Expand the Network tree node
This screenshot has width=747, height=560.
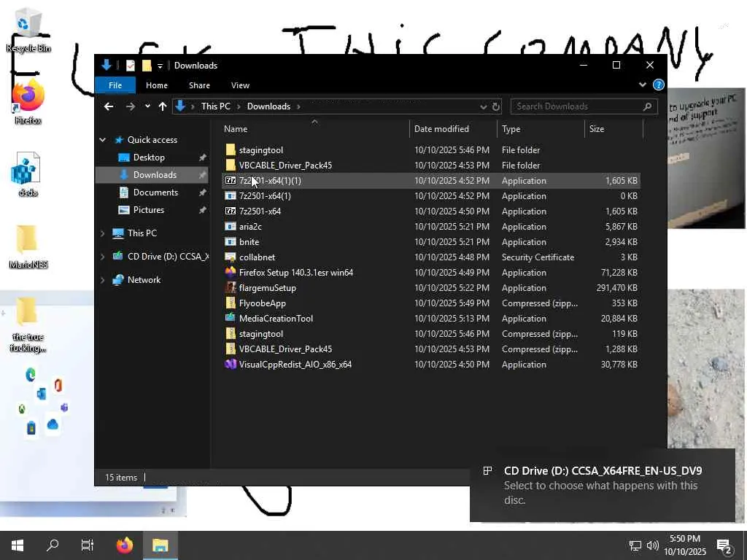point(102,280)
